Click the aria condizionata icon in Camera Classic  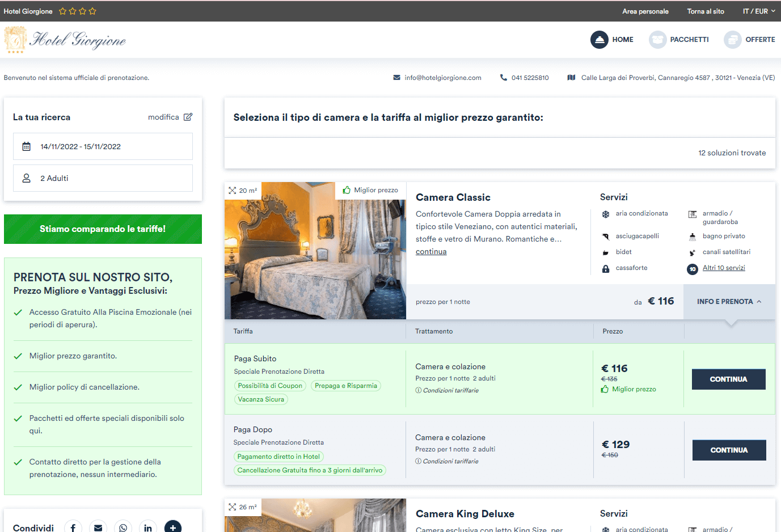pos(606,214)
